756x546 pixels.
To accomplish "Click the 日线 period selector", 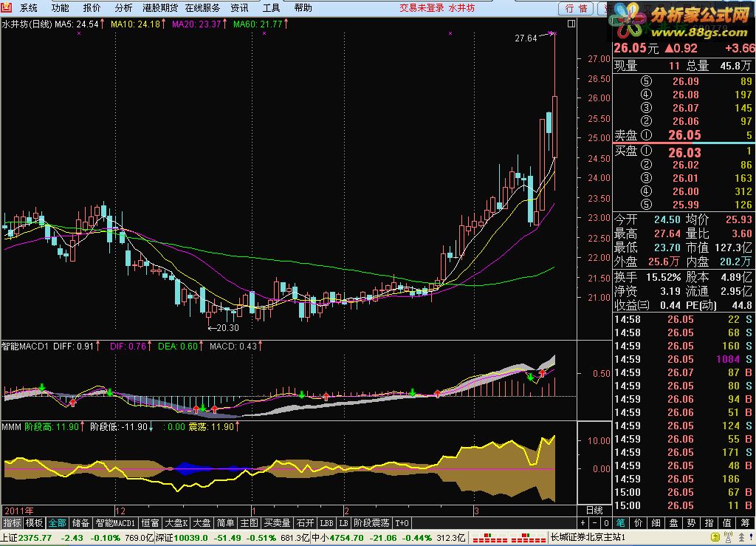I will coord(594,511).
